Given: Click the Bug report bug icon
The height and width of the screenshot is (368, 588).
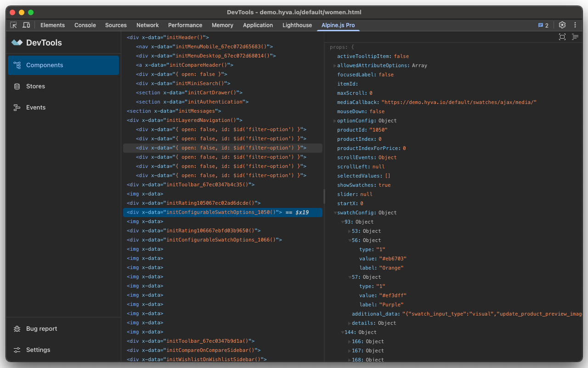Looking at the screenshot, I should pyautogui.click(x=17, y=329).
